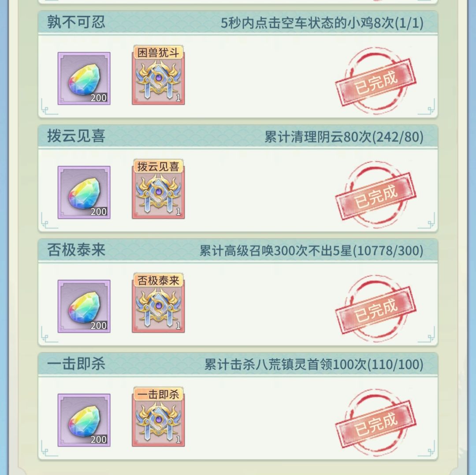Tap the 累计击杀八荒镇灵首领100次 progress text
The image size is (476, 475).
(314, 365)
